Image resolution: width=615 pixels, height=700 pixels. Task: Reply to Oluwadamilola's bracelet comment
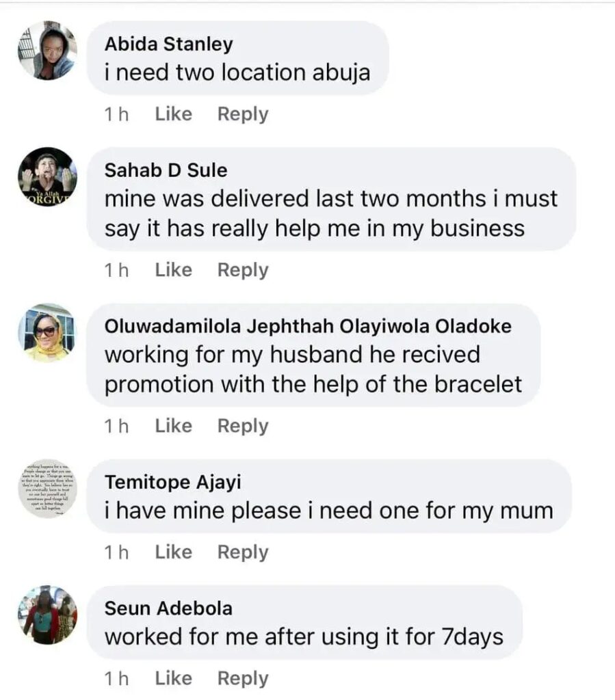pyautogui.click(x=243, y=426)
